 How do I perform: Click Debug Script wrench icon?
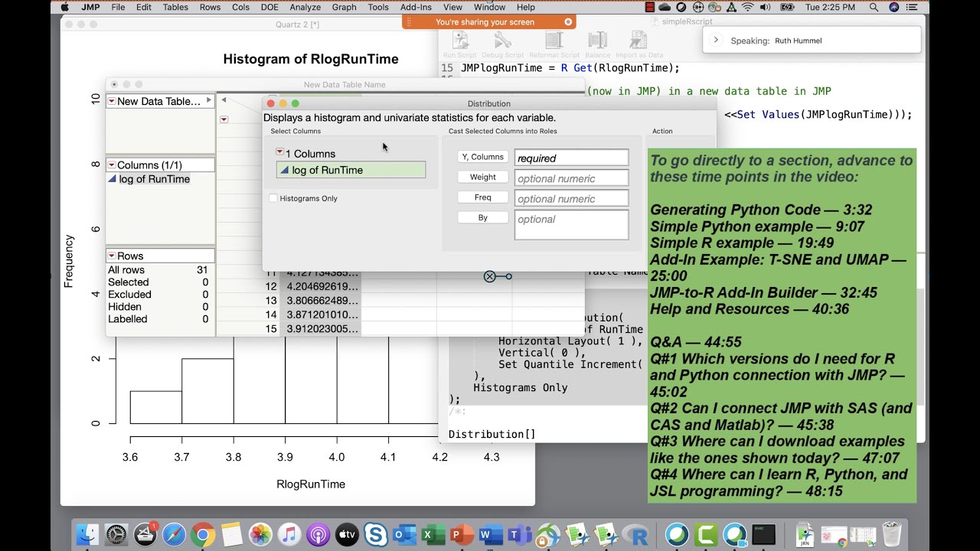502,40
